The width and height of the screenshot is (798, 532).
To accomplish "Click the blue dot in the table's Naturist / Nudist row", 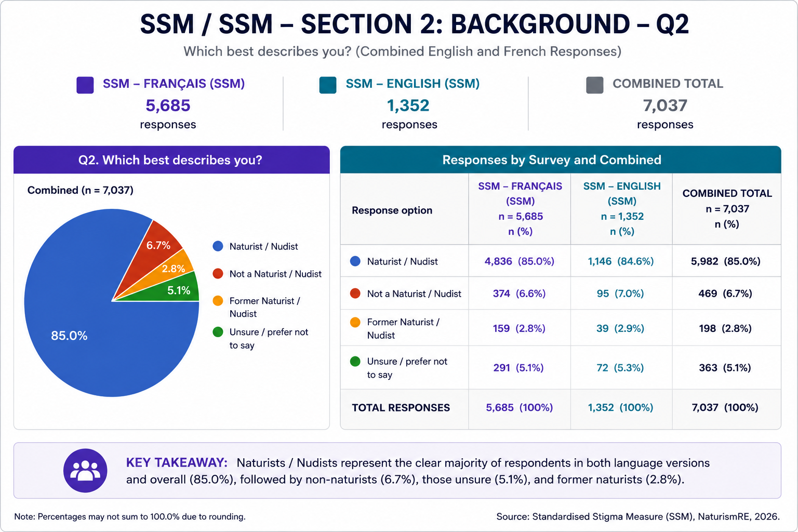I will [x=355, y=261].
